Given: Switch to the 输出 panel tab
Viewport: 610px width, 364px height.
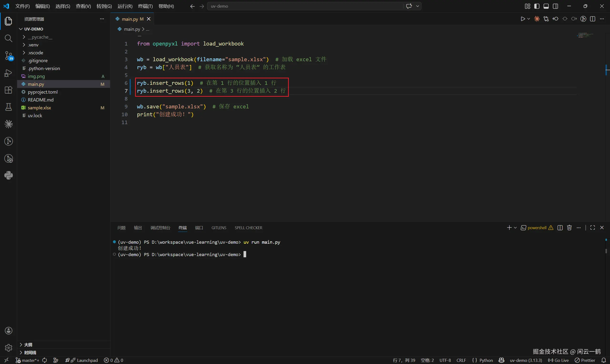Looking at the screenshot, I should (138, 228).
